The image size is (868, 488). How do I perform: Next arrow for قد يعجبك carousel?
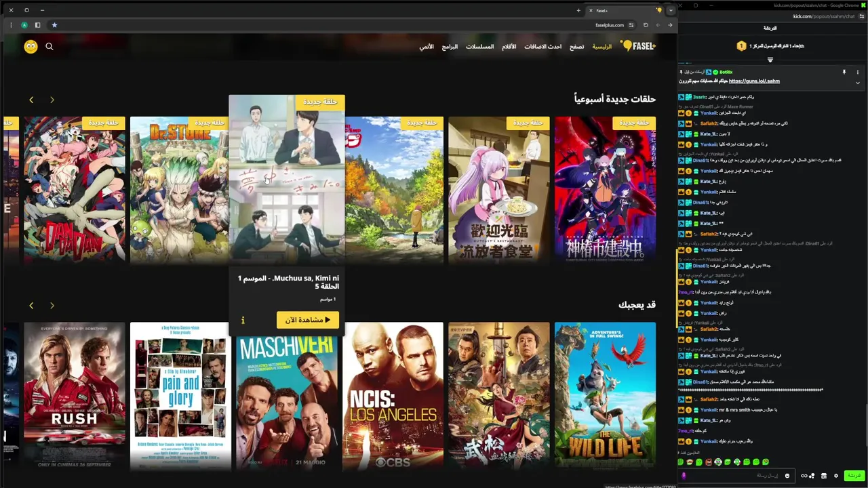point(31,306)
